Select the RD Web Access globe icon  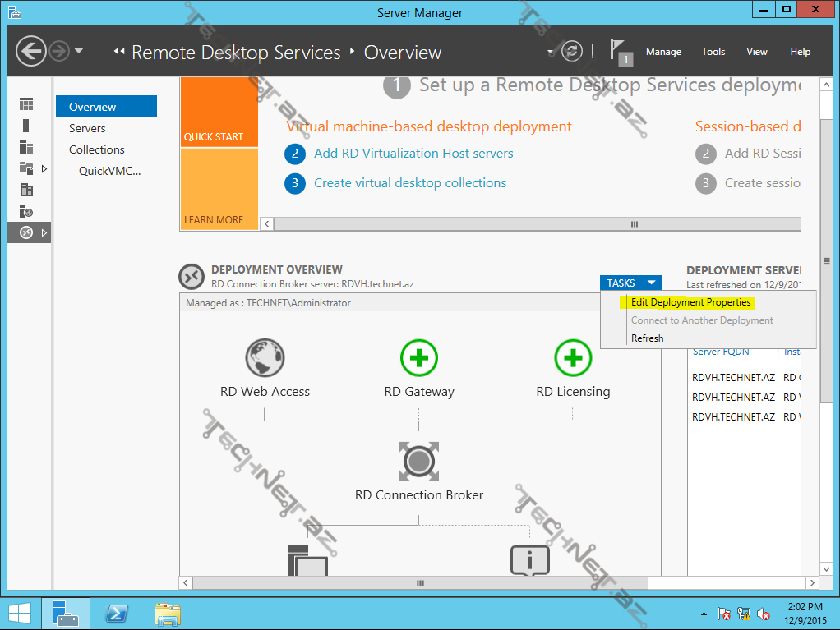(x=265, y=359)
